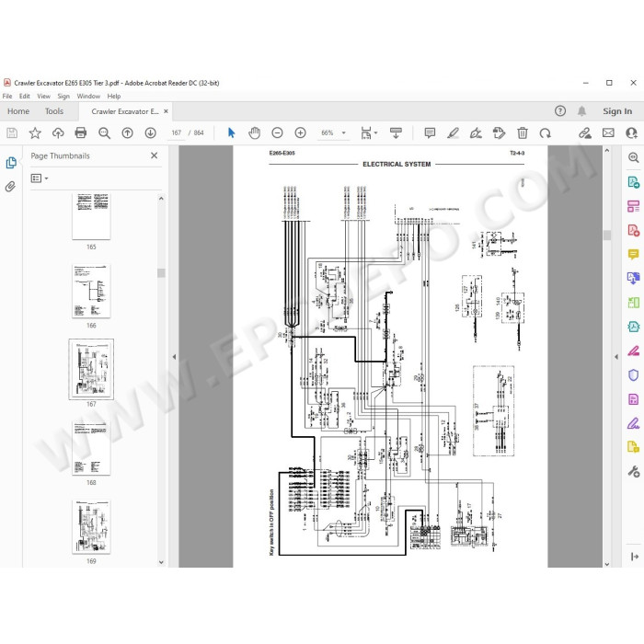Click the Print file icon
The height and width of the screenshot is (644, 644).
click(x=81, y=132)
